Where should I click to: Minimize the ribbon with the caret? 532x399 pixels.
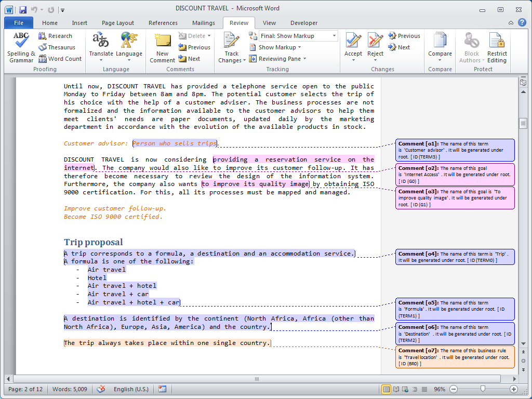(x=511, y=23)
